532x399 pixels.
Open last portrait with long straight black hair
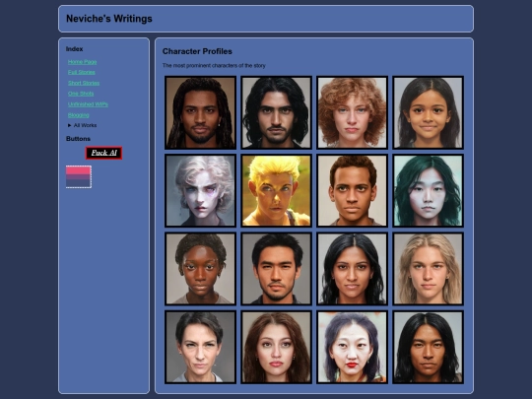click(x=429, y=347)
